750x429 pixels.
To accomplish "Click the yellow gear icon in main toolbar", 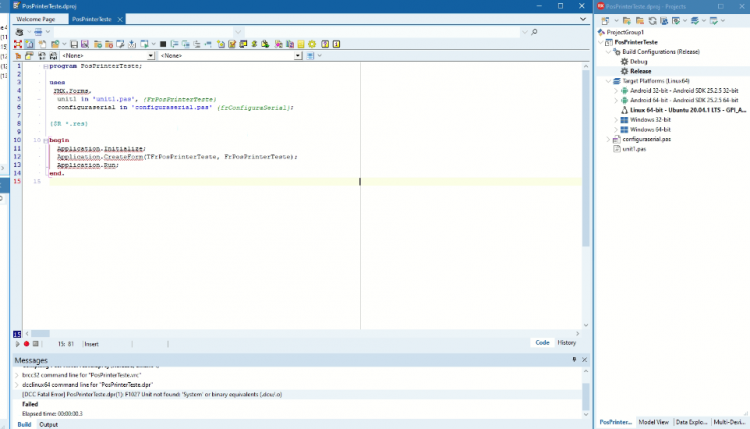I will 312,44.
